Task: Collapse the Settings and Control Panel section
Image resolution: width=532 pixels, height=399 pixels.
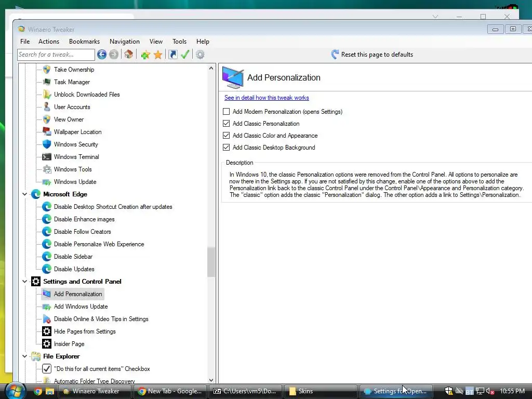Action: tap(25, 281)
